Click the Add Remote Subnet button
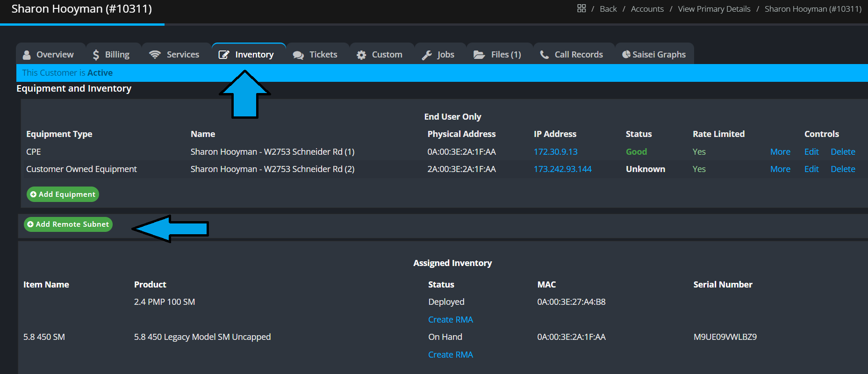Image resolution: width=868 pixels, height=374 pixels. click(68, 224)
